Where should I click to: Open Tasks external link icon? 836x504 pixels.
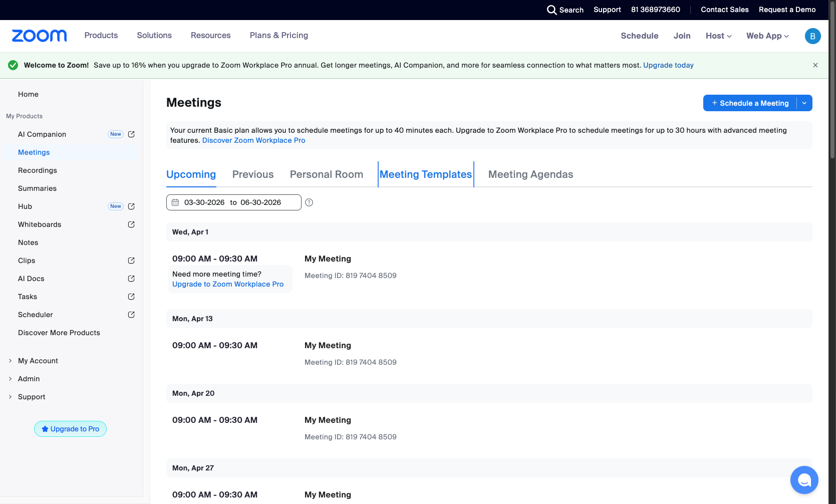131,297
